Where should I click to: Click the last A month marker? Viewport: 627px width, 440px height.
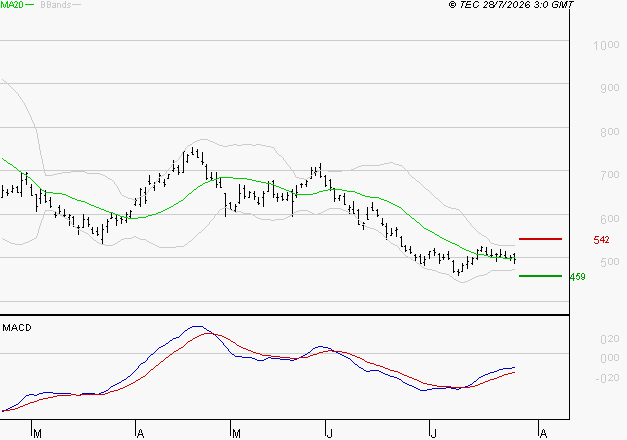point(543,434)
